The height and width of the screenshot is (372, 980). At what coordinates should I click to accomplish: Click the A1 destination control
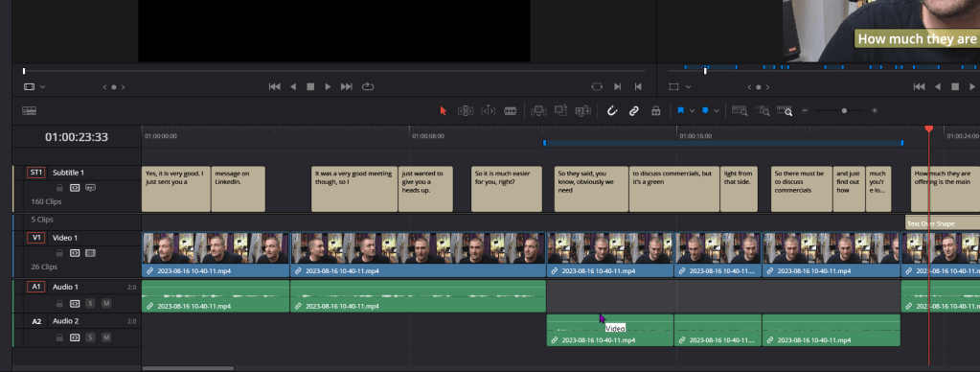[35, 287]
